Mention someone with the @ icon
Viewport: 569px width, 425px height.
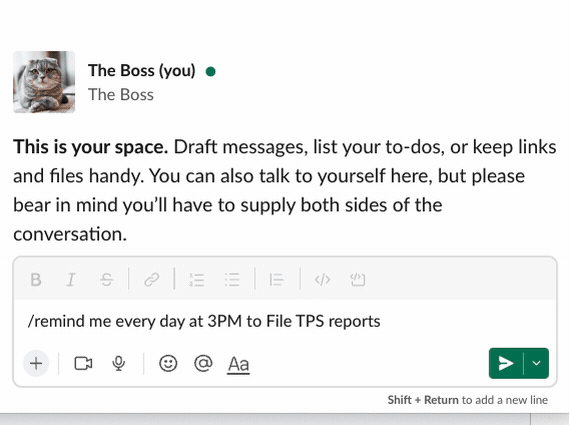pos(203,363)
